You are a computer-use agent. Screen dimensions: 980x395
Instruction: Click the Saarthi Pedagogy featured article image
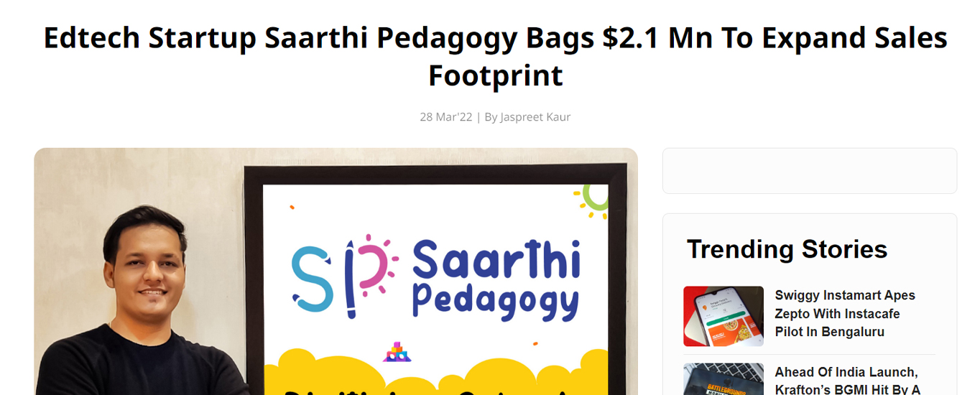coord(336,271)
